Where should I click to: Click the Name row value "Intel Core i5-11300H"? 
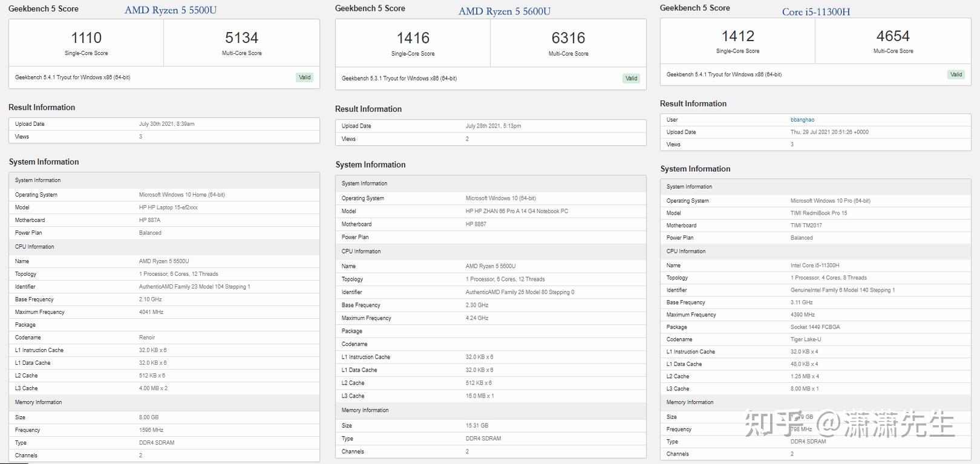pos(815,266)
